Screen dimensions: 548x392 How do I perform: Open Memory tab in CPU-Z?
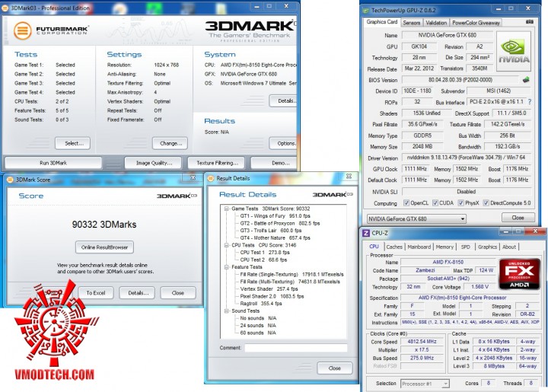click(x=444, y=247)
